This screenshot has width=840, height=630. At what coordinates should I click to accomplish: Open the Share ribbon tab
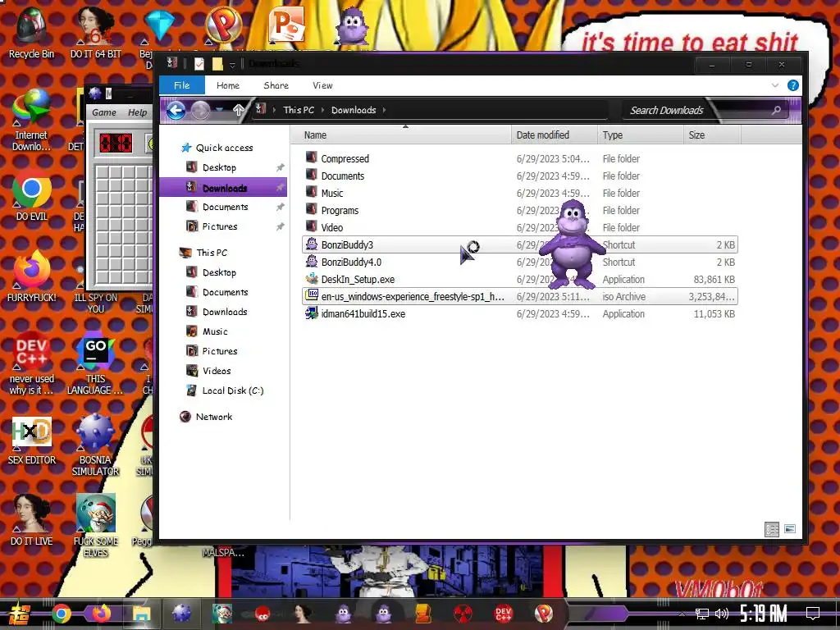[x=276, y=85]
